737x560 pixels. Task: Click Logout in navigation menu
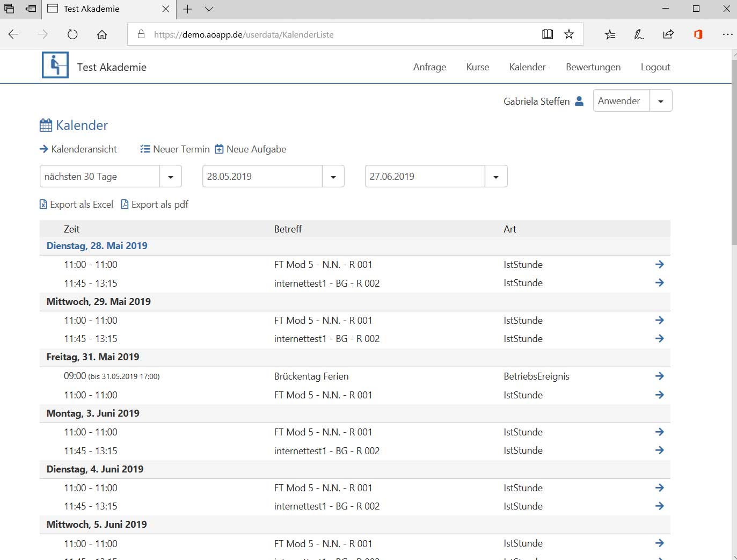655,67
